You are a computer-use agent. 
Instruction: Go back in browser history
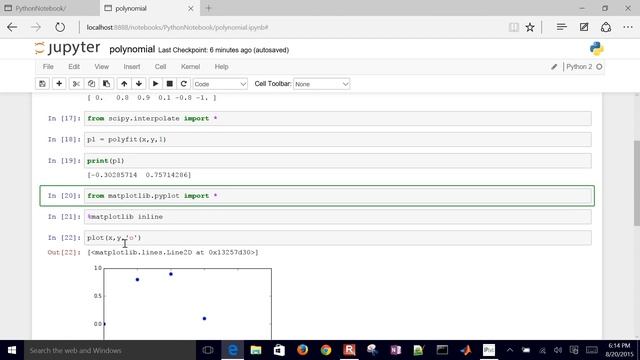(12, 27)
